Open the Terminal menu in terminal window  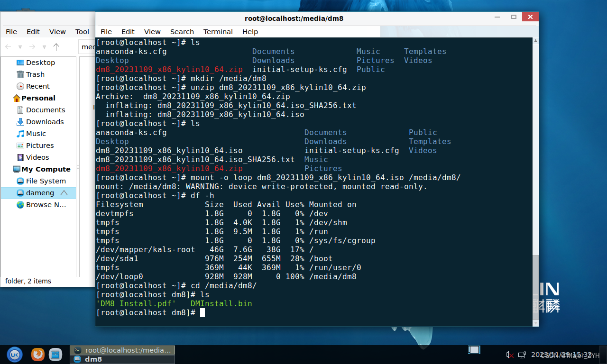218,32
